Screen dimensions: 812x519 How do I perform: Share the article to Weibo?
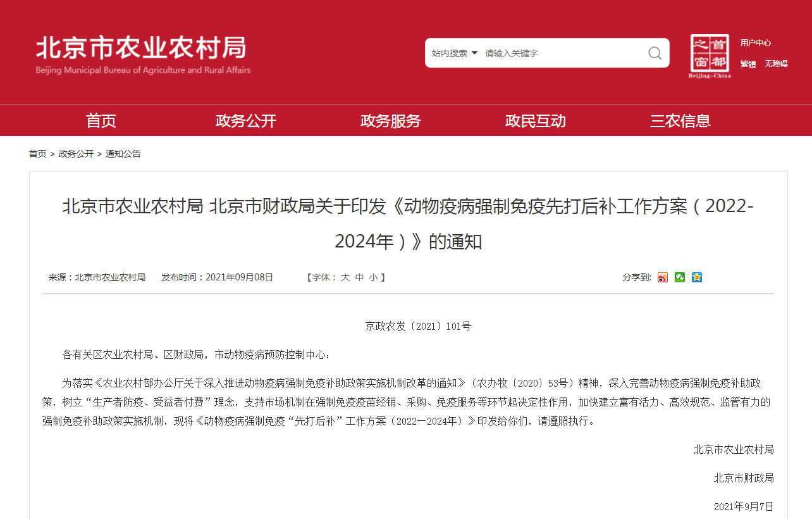(x=662, y=277)
